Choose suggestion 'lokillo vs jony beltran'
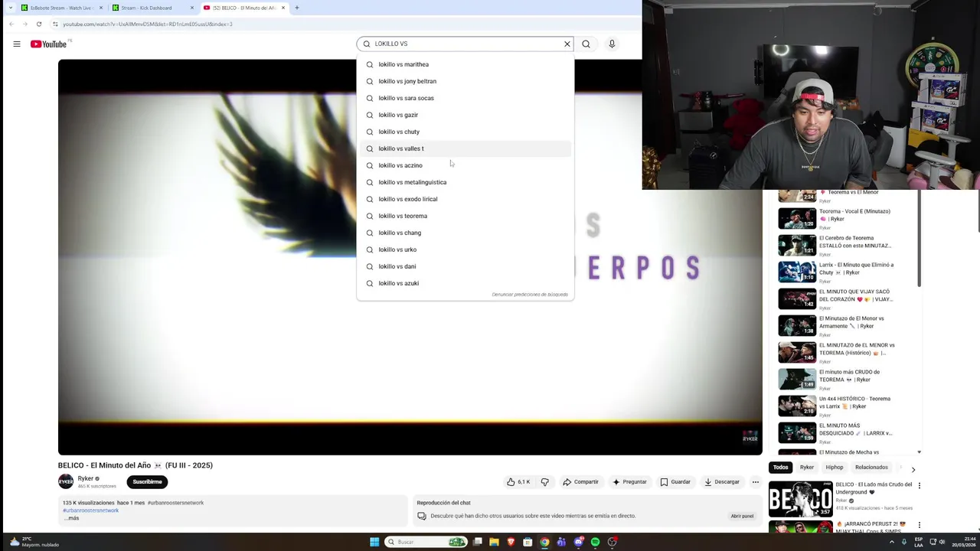Image resolution: width=980 pixels, height=551 pixels. [465, 81]
